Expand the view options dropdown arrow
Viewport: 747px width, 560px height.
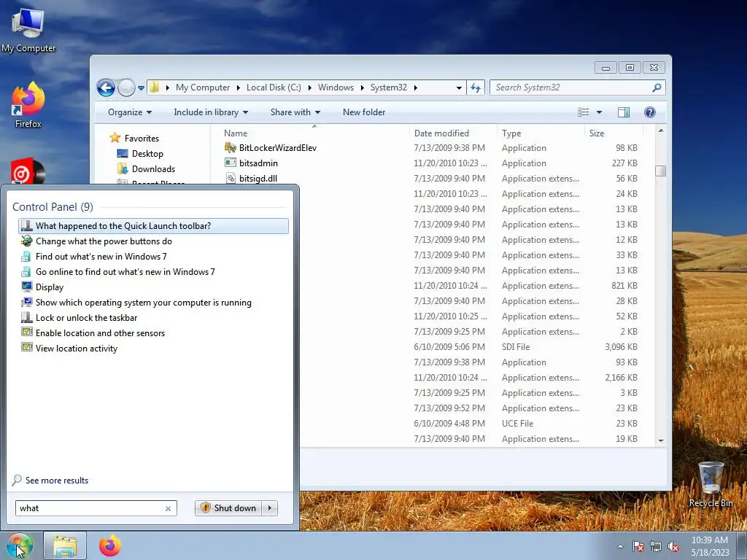600,112
